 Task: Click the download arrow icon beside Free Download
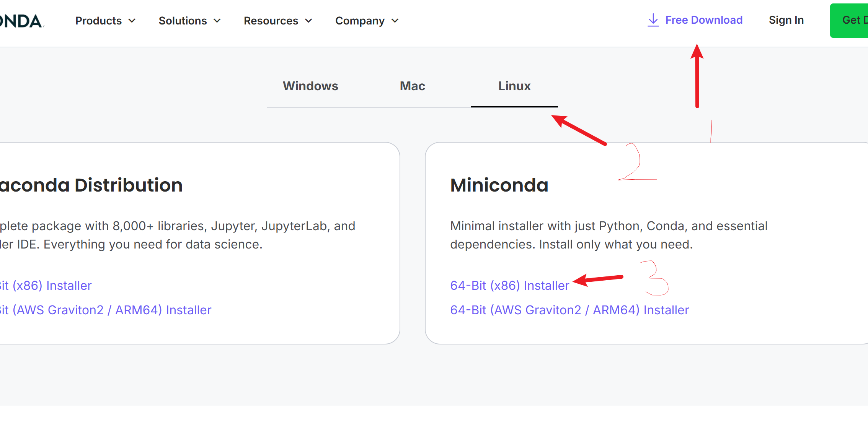(x=653, y=20)
